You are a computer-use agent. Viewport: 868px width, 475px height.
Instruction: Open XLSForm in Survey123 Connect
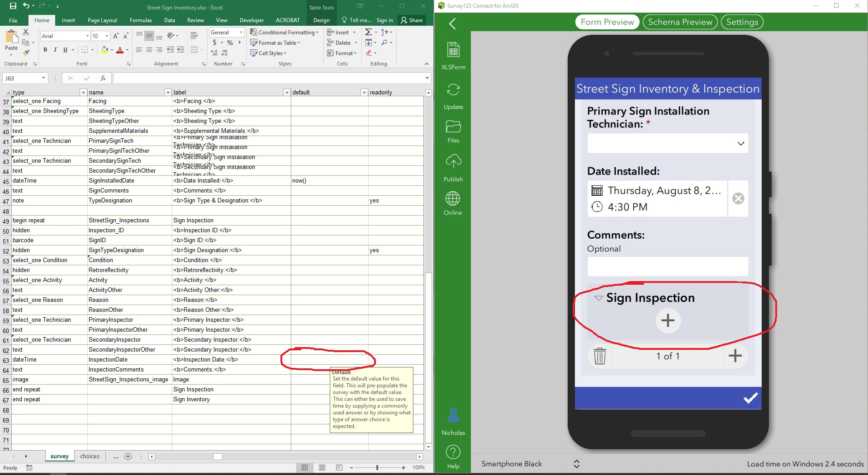(x=453, y=55)
